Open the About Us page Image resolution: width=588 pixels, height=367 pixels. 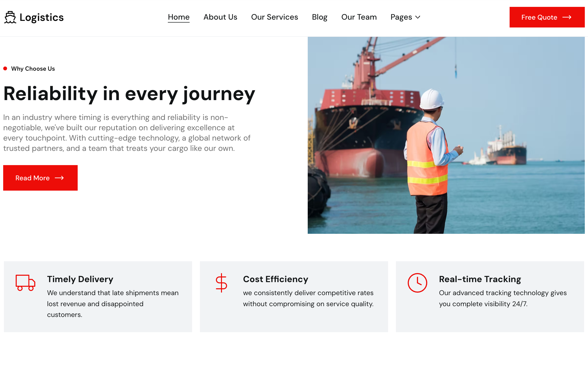[220, 17]
